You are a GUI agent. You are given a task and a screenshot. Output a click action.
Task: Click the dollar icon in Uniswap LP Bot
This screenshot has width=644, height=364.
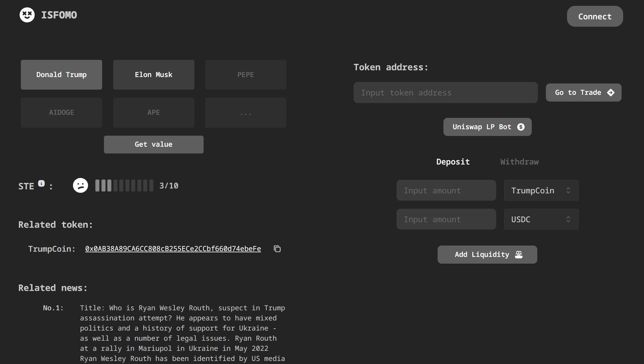[x=521, y=127]
